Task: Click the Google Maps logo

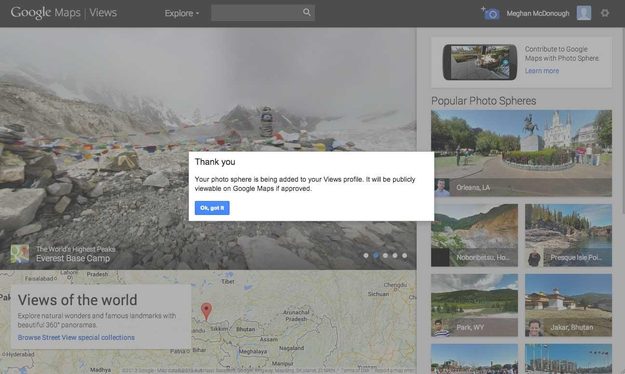Action: click(x=45, y=13)
